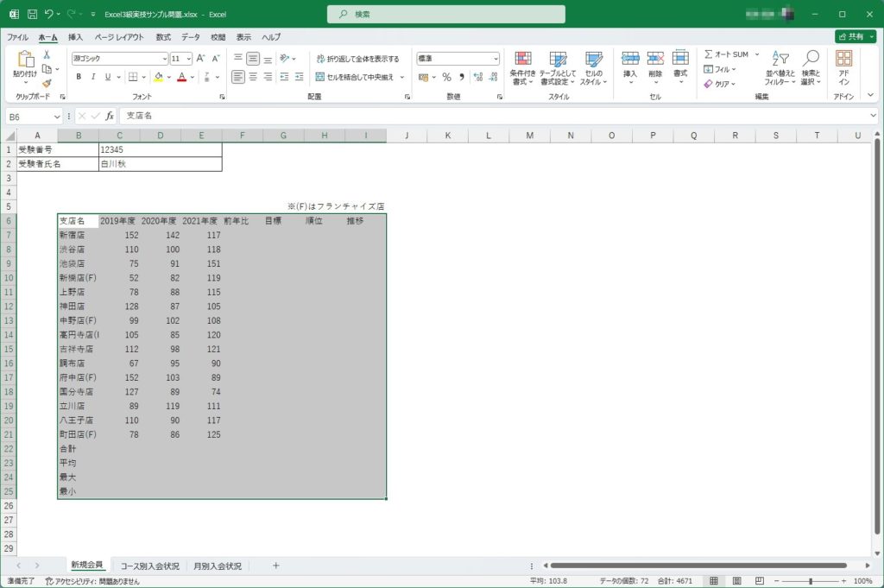
Task: Open the font name dropdown
Action: click(x=164, y=59)
